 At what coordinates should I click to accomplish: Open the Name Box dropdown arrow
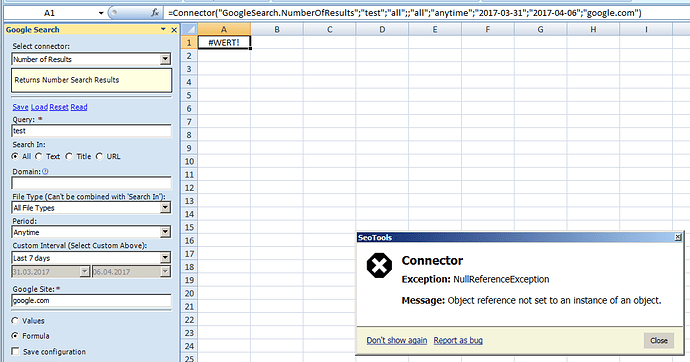(101, 13)
